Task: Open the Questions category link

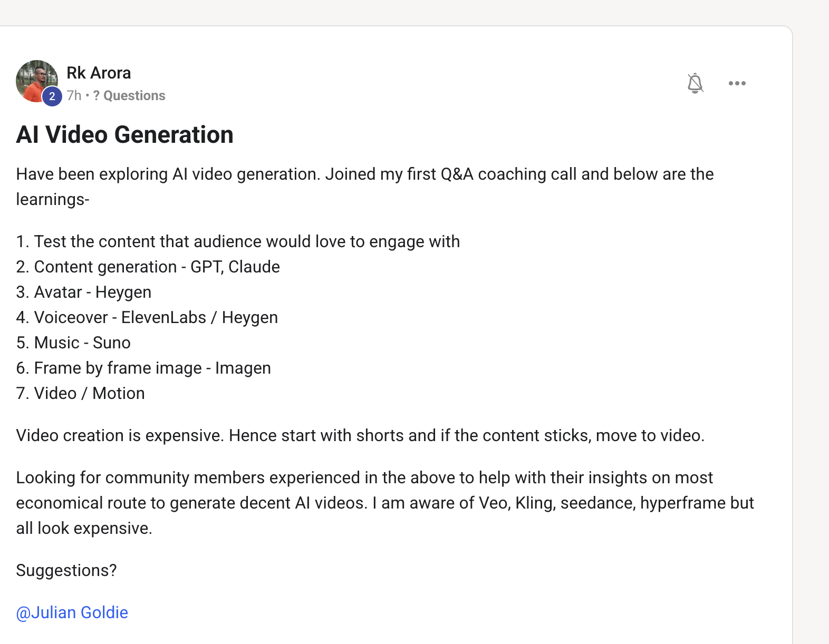Action: 129,95
